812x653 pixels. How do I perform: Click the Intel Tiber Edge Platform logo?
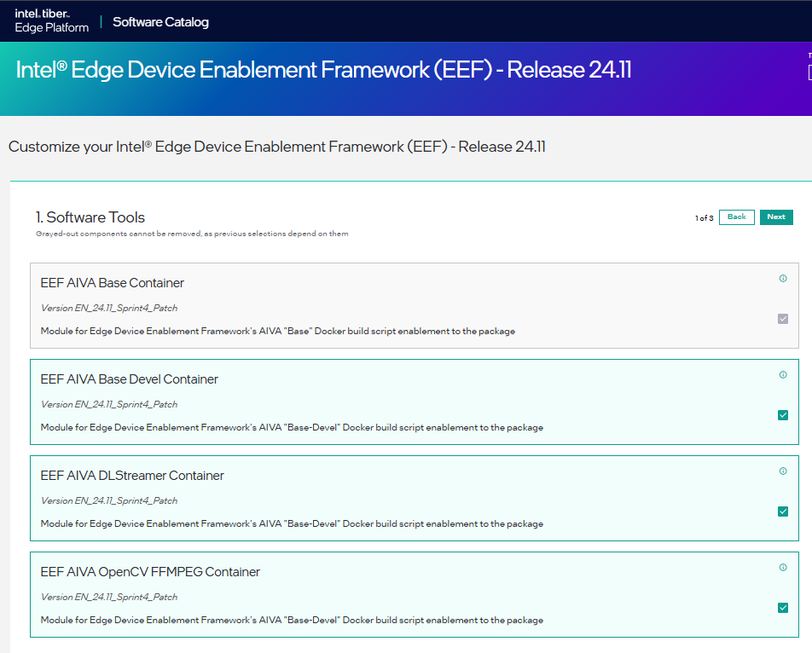(x=52, y=20)
